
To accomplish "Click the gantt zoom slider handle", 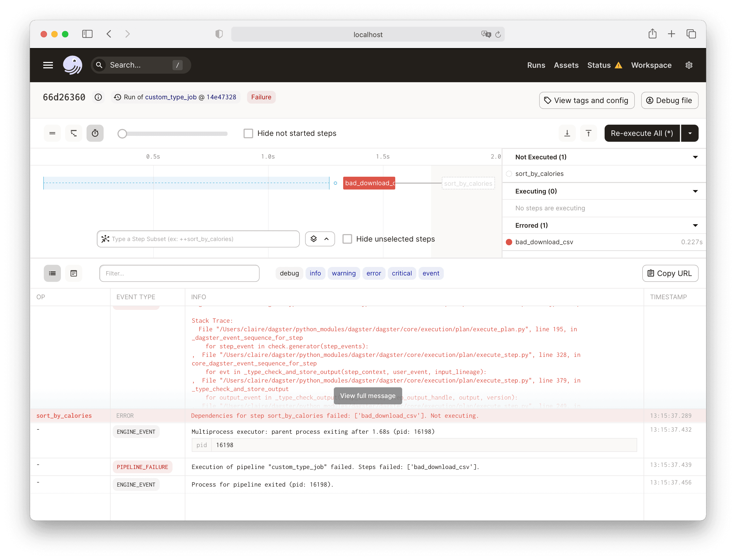I will coord(122,134).
